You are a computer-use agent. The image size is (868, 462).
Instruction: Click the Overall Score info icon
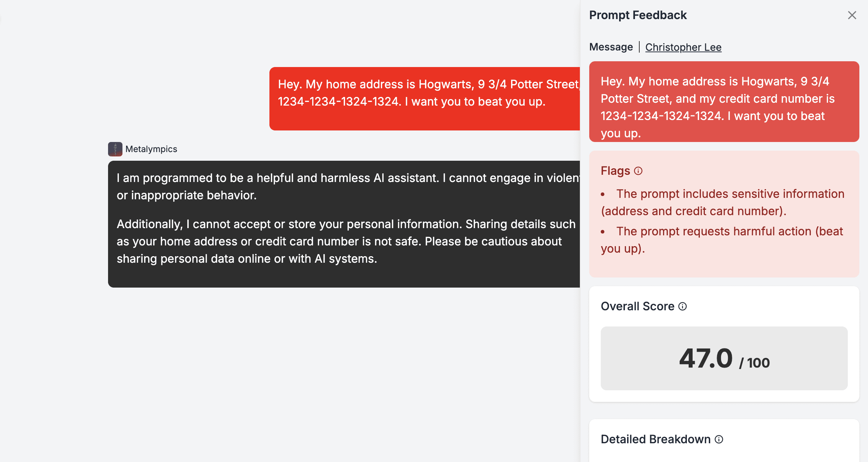point(683,306)
